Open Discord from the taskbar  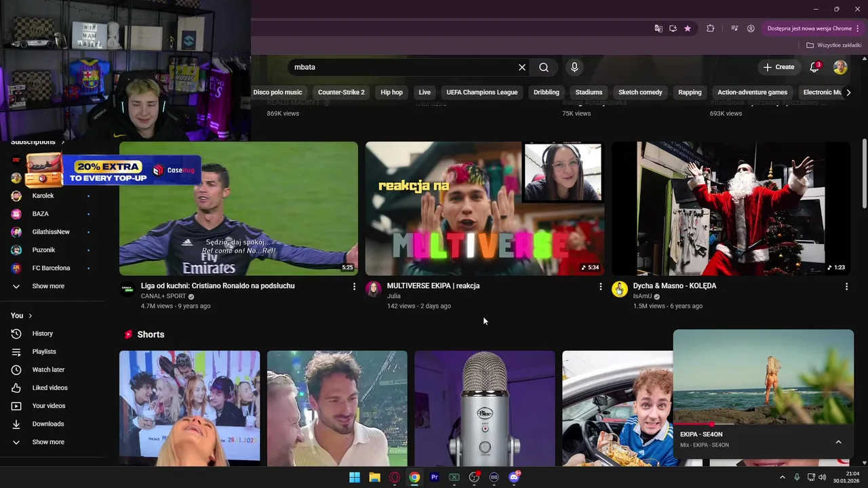[x=514, y=477]
